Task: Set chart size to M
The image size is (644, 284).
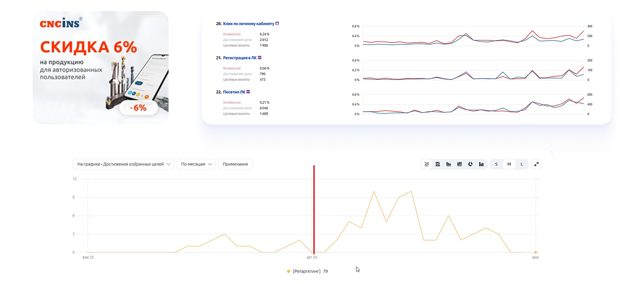Action: [x=509, y=164]
